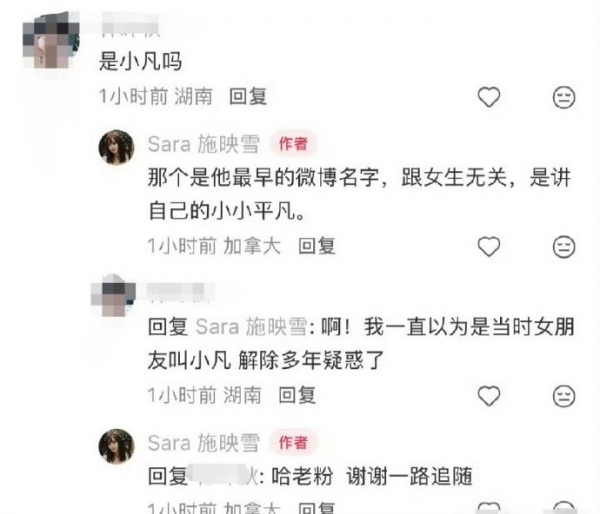The height and width of the screenshot is (514, 600).
Task: Tap the 作者 badge on first reply
Action: tap(293, 144)
